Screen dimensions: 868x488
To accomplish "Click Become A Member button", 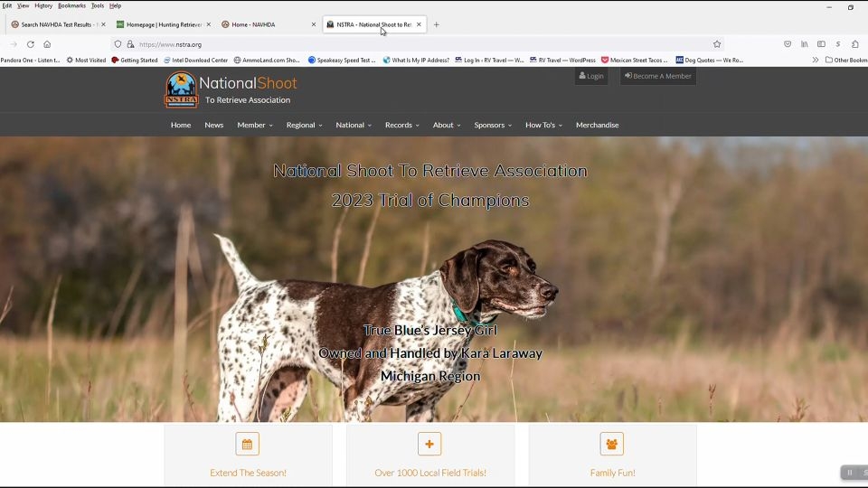I will click(x=657, y=76).
